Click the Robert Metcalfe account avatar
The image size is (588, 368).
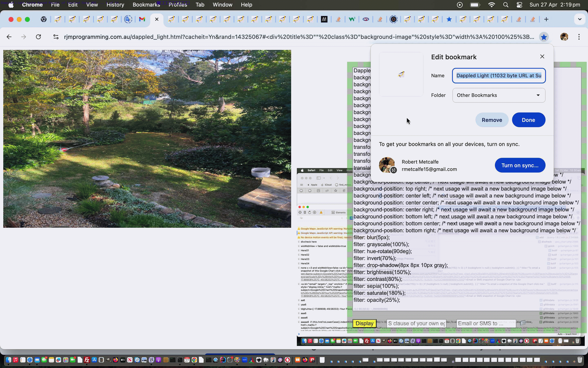[x=387, y=165]
